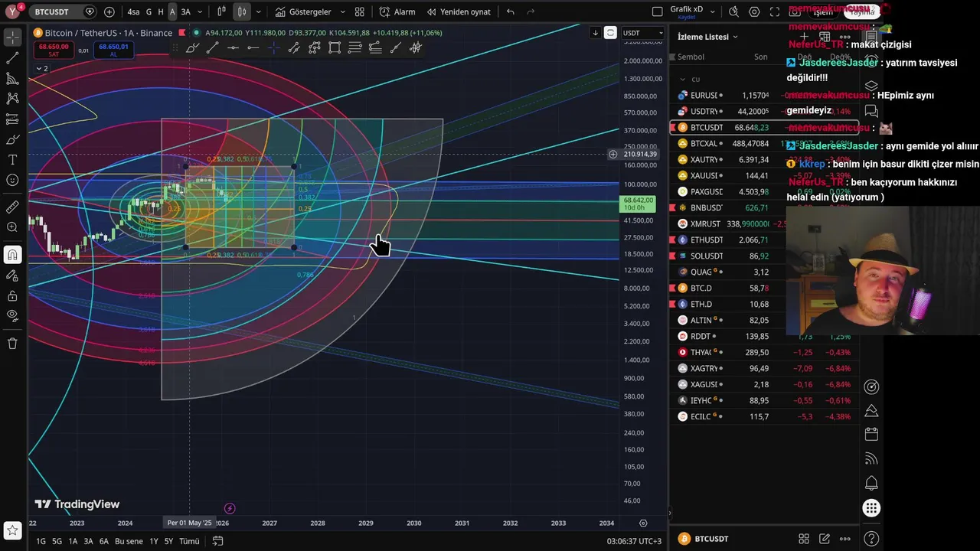Select the brush drawing tool
This screenshot has width=980, height=551.
(12, 140)
